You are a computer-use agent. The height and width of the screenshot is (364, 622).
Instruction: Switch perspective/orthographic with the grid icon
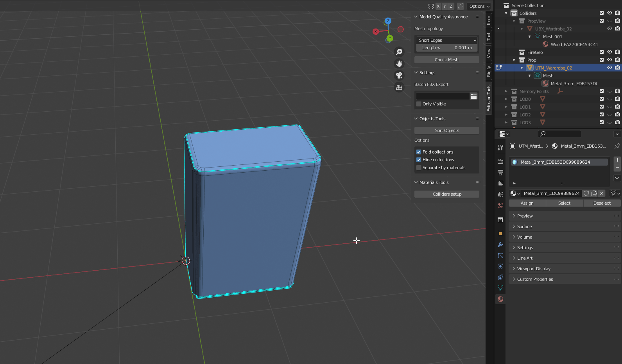point(399,87)
